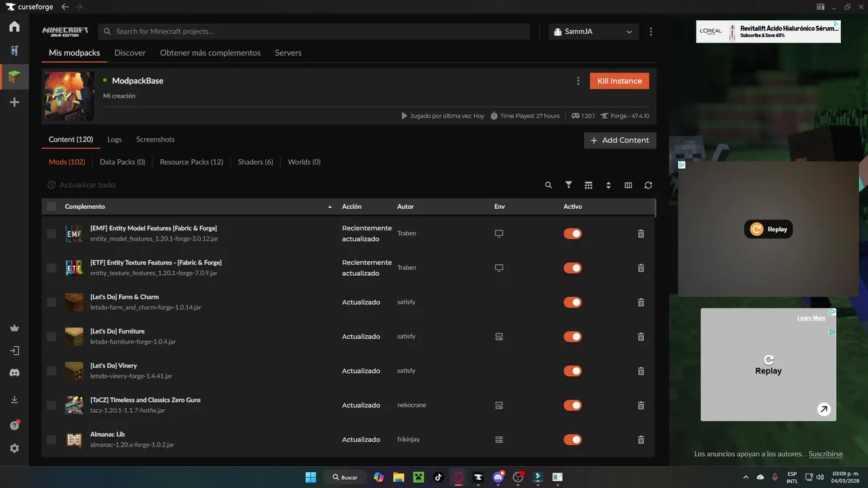Open the CurseForge Home icon in sidebar
This screenshot has height=488, width=868.
[x=14, y=27]
